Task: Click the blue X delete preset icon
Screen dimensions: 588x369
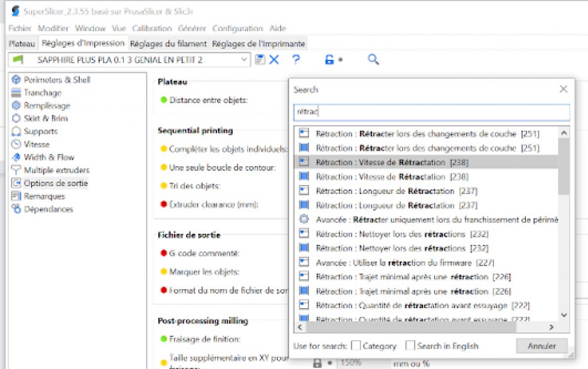Action: (274, 59)
